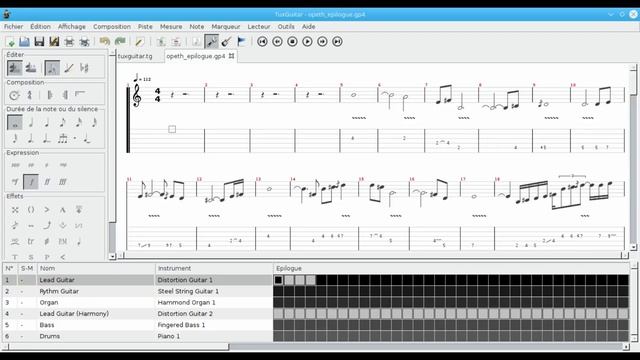Go to previous measure playback button
The width and height of the screenshot is (640, 360).
tap(277, 42)
